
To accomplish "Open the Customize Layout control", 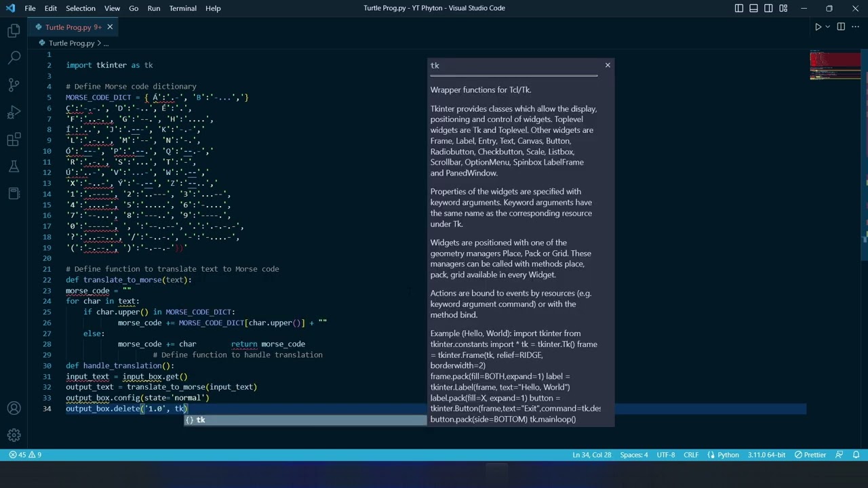I will click(x=784, y=8).
